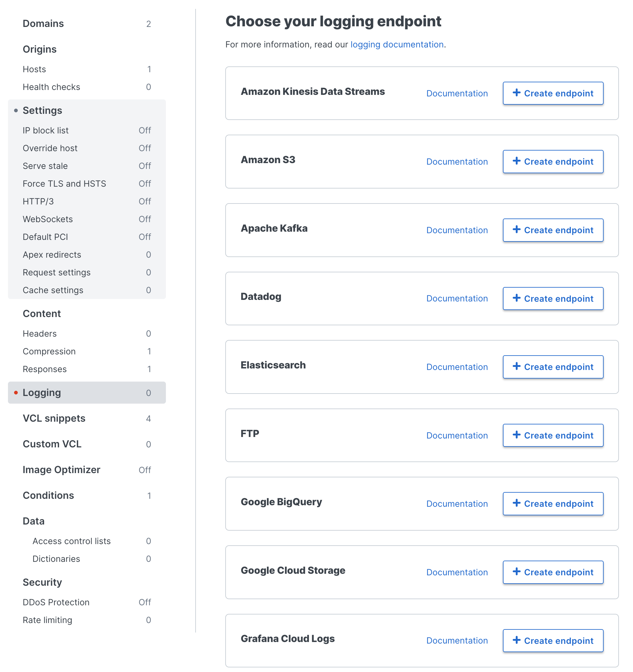Screen dimensions: 633x672
Task: Create an Amazon Kinesis Data Streams endpoint
Action: pyautogui.click(x=552, y=93)
